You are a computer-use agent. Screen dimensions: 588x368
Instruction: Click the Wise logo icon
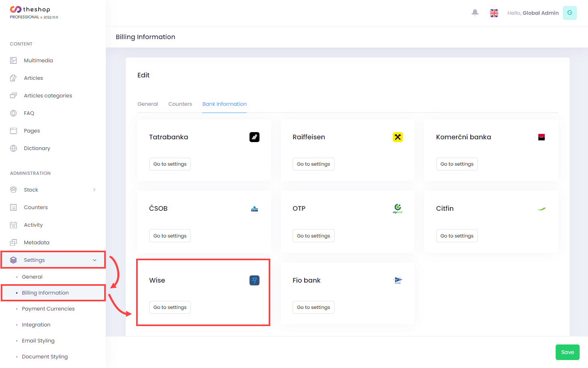coord(254,281)
